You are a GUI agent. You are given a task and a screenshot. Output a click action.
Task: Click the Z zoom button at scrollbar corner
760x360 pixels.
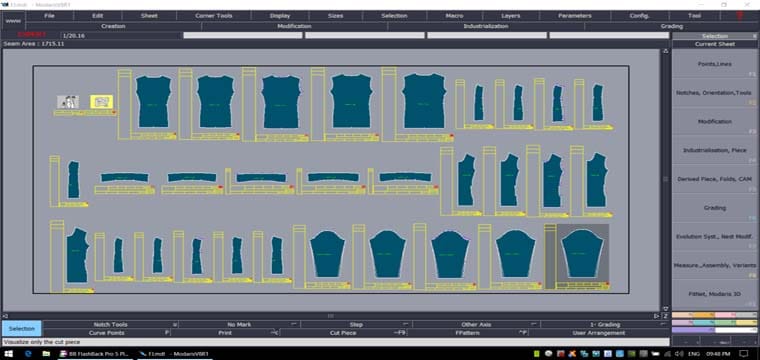[666, 315]
